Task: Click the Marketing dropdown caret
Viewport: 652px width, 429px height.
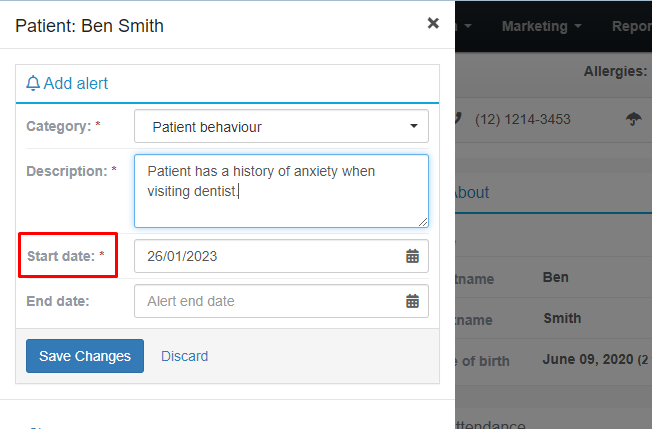Action: (x=578, y=26)
